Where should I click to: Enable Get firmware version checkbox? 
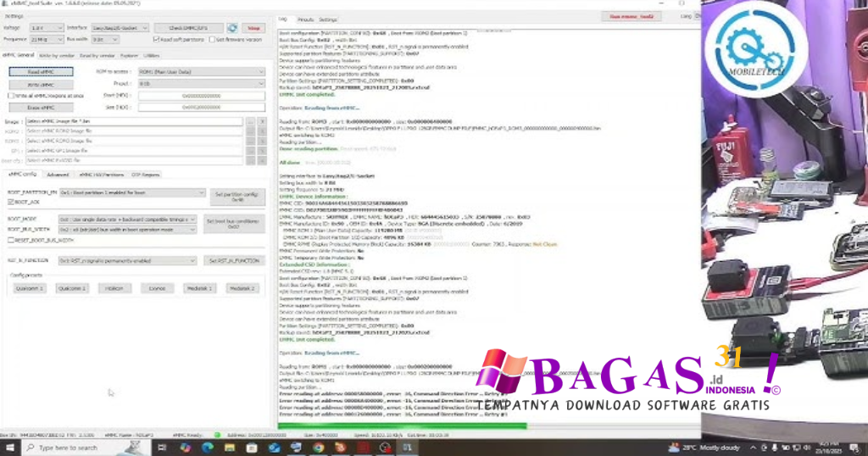click(212, 40)
